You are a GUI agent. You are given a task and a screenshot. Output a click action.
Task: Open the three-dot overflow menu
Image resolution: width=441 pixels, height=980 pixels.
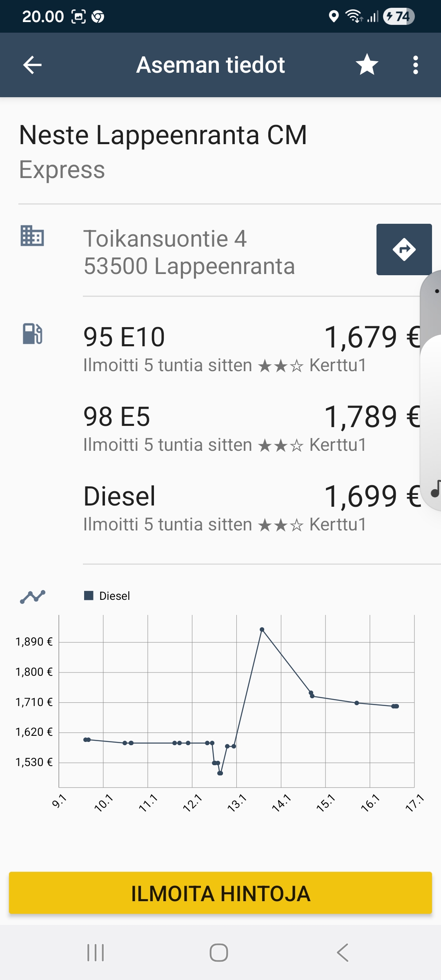(x=415, y=65)
